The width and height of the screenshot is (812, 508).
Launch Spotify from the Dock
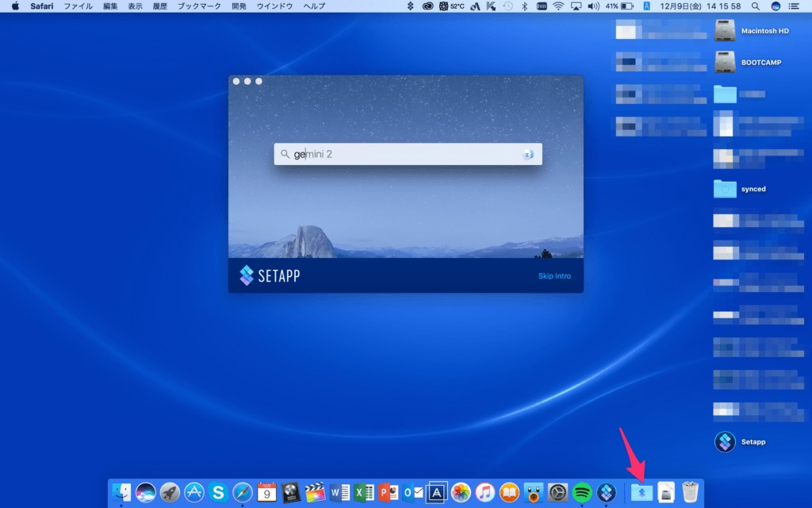click(x=582, y=492)
